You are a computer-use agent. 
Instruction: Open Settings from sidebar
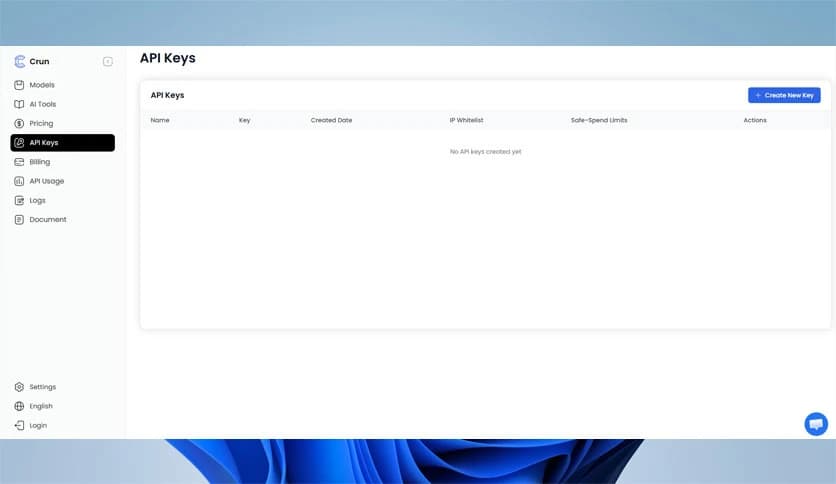(43, 386)
